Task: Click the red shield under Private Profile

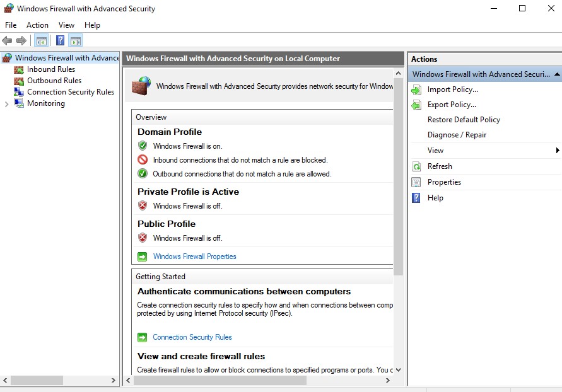Action: [x=143, y=205]
